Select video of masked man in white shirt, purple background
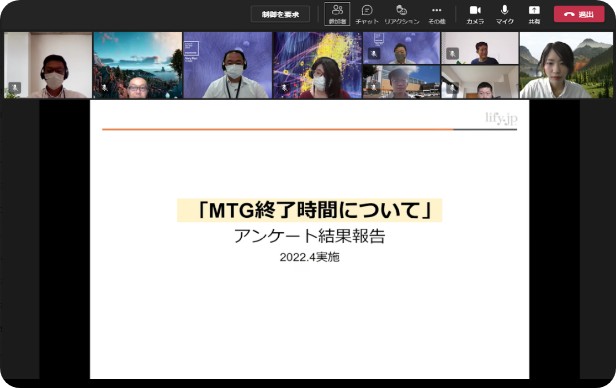The image size is (616, 388). [228, 65]
